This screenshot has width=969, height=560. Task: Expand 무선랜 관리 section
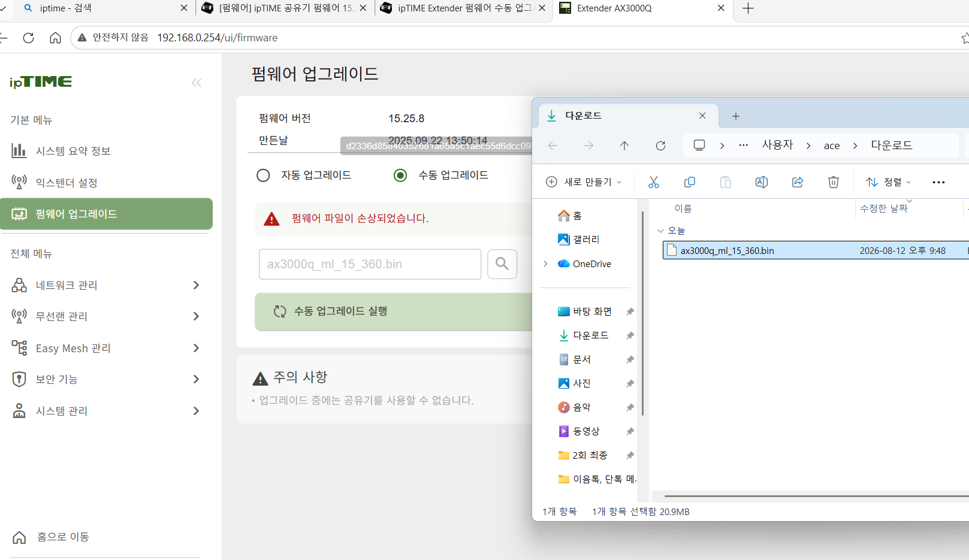[x=106, y=316]
